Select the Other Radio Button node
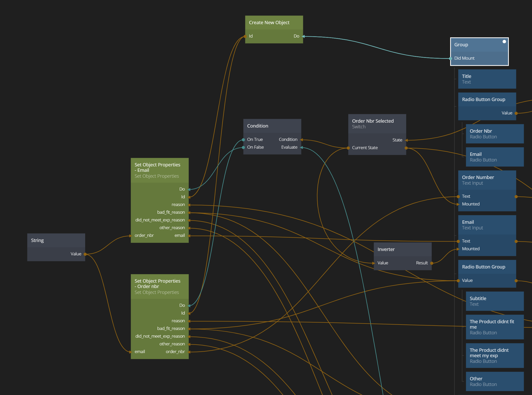Viewport: 532px width, 395px height. pos(494,381)
